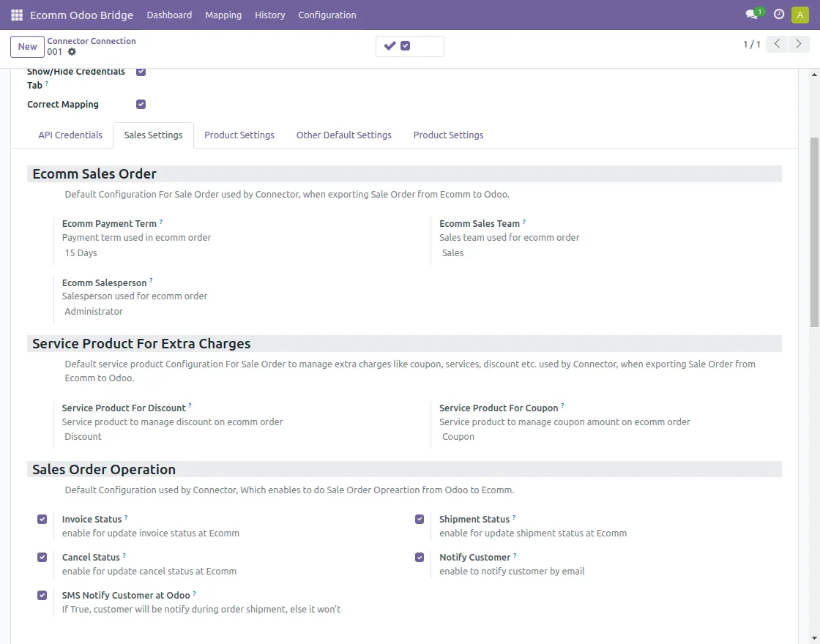Open the activities clock icon
This screenshot has width=820, height=644.
pos(779,15)
